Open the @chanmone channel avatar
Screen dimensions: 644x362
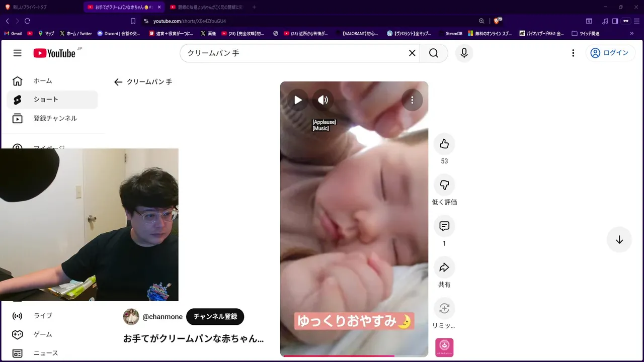point(131,317)
